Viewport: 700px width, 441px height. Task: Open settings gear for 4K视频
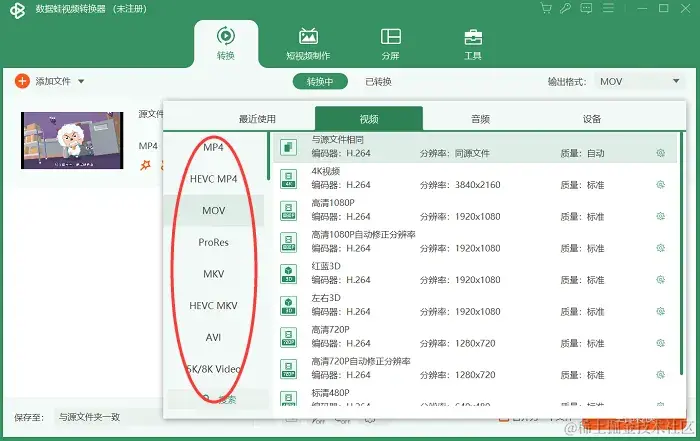pos(661,185)
